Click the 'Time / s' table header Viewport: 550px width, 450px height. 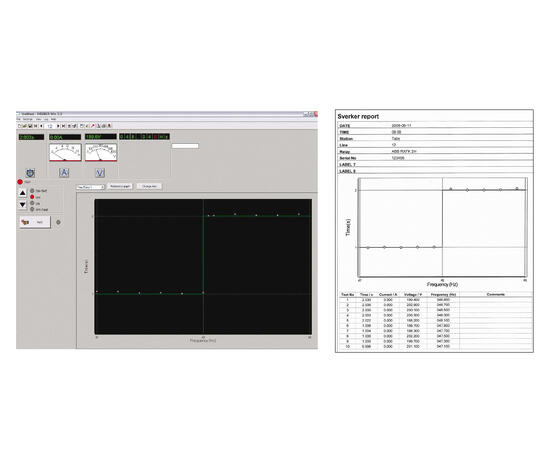pos(366,295)
